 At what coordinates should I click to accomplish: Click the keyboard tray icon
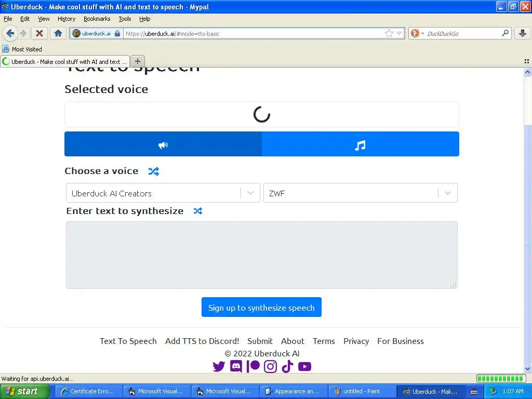474,392
